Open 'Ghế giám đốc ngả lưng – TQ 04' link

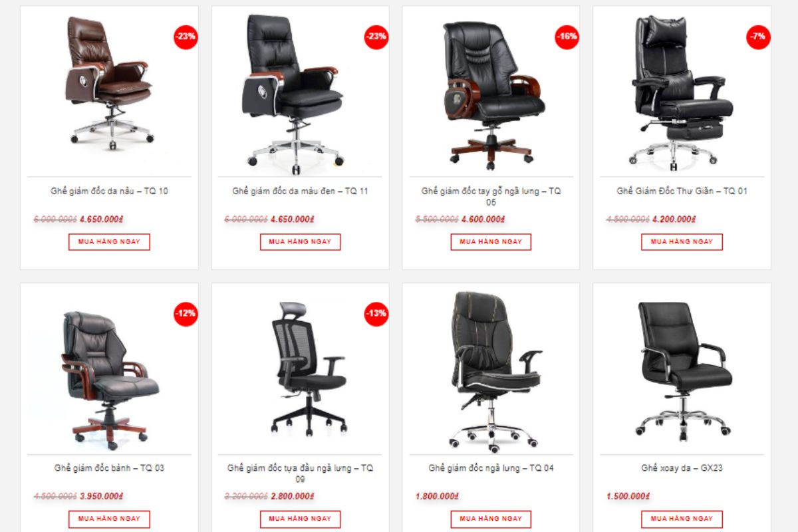click(x=491, y=468)
